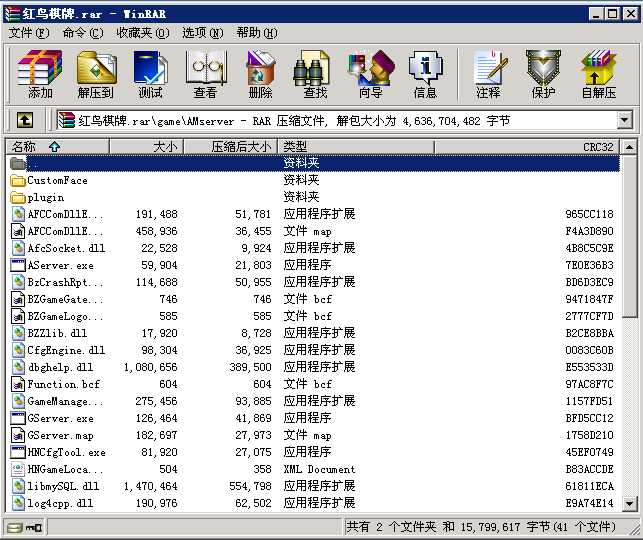Click the Function.bcf file icon

tap(18, 384)
